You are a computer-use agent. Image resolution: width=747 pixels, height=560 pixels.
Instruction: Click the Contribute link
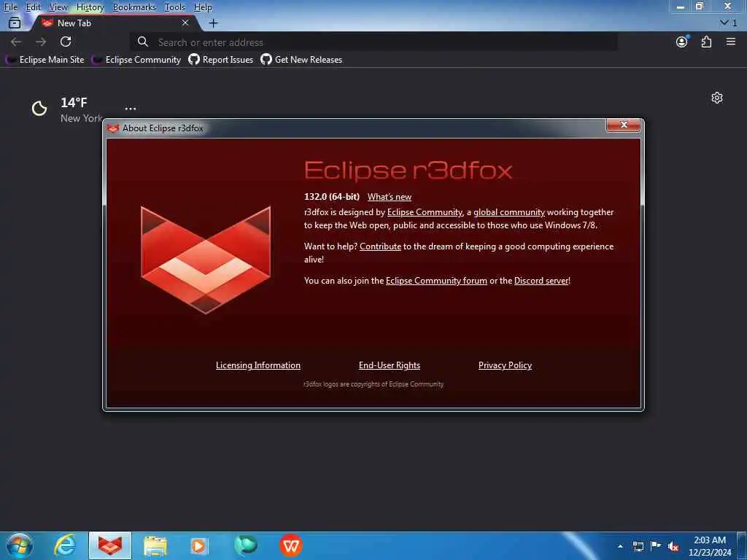click(380, 246)
